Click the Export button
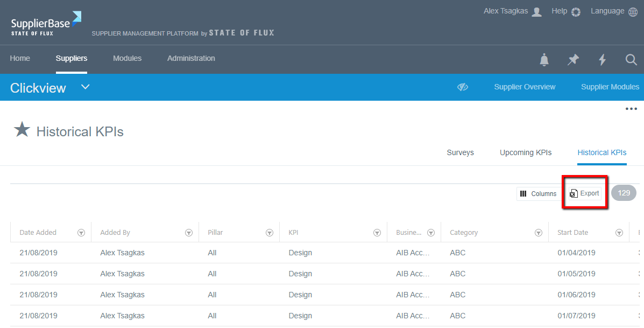 (x=584, y=193)
